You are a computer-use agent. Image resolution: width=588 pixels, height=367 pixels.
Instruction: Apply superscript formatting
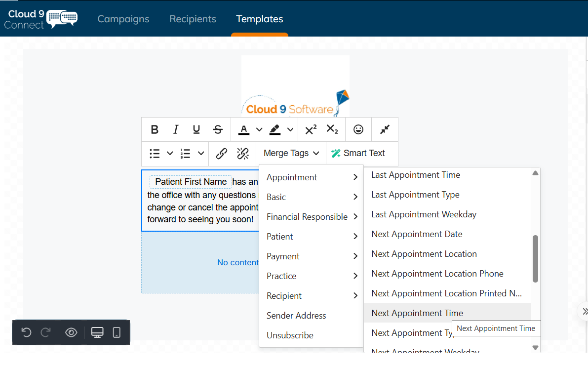310,129
